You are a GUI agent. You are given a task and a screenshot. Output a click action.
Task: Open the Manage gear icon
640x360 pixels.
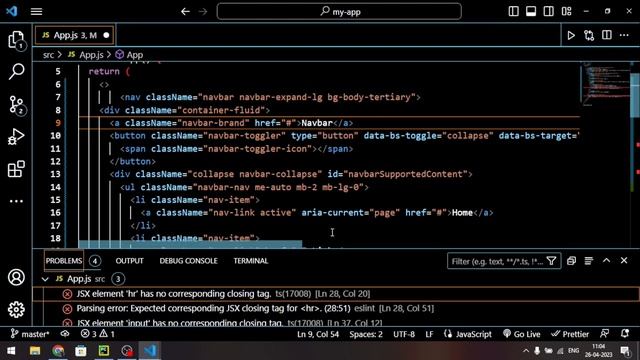[x=16, y=309]
